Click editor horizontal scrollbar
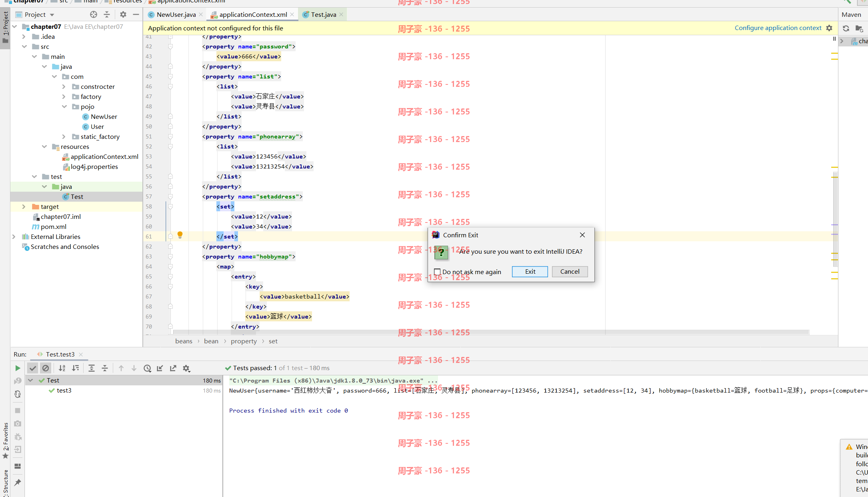 [491, 332]
